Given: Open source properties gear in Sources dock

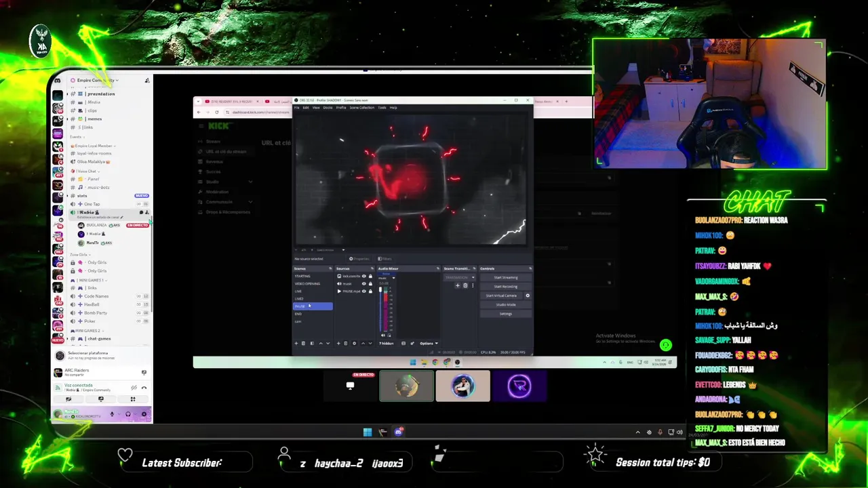Looking at the screenshot, I should click(354, 343).
